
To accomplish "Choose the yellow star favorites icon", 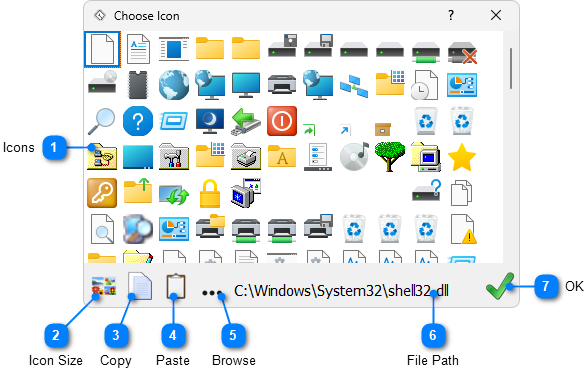I will tap(462, 157).
